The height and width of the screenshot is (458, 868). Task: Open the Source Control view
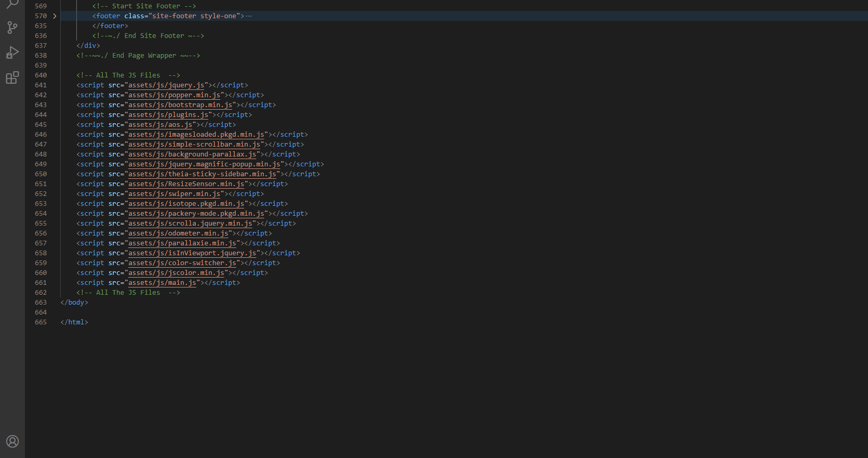[x=12, y=28]
